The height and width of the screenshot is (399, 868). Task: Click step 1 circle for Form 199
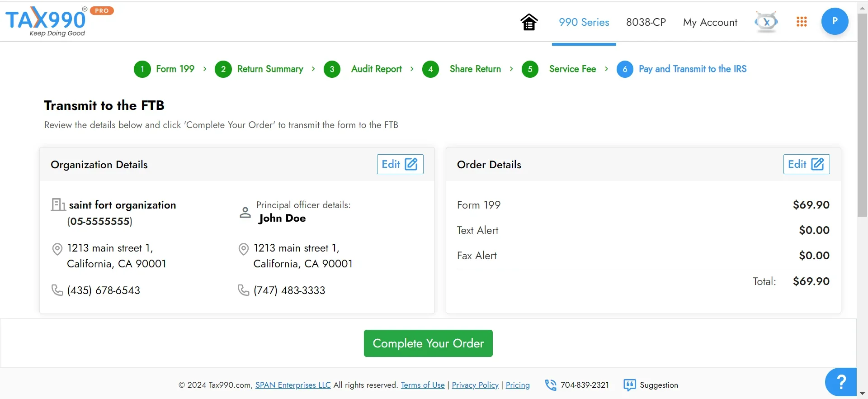(142, 69)
